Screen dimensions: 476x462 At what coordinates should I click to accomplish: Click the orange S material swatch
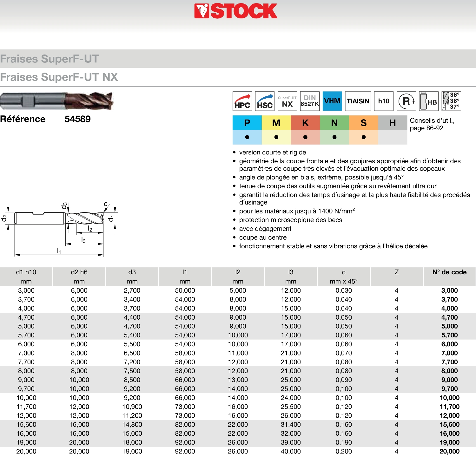[x=364, y=123]
